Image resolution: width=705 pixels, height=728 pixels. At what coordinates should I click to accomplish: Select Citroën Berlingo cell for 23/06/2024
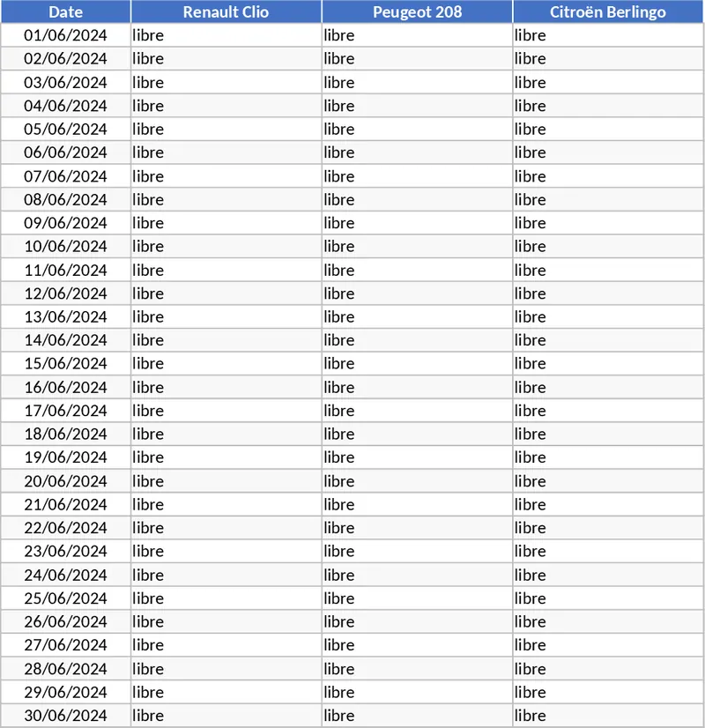click(x=608, y=551)
